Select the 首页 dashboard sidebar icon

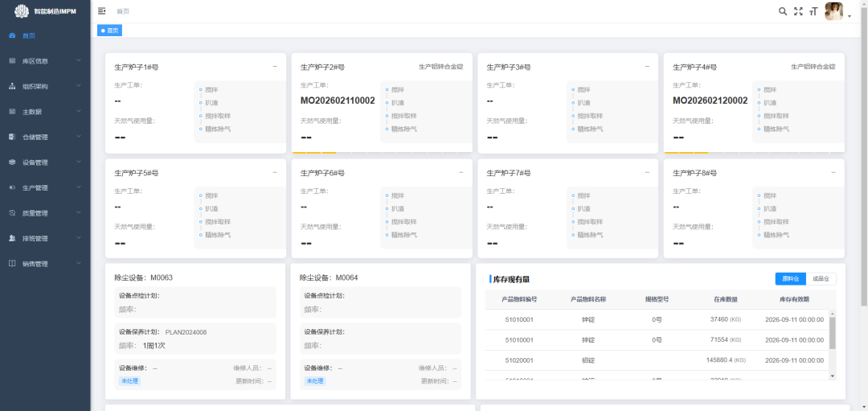[12, 35]
